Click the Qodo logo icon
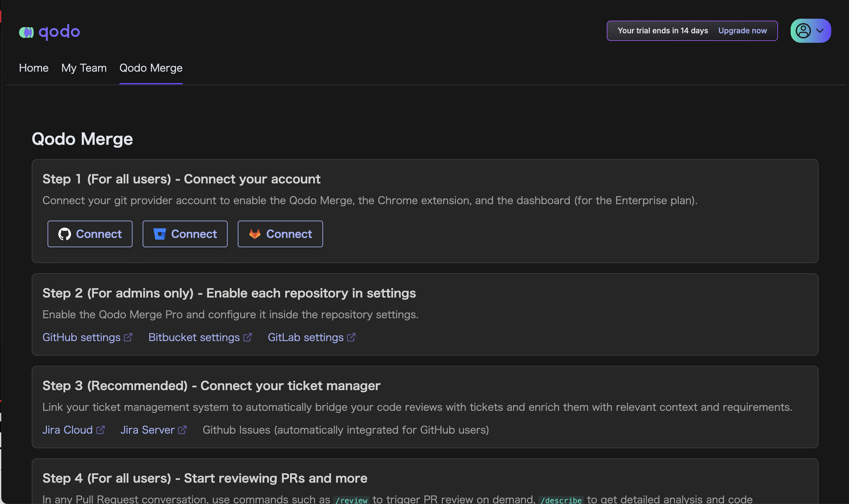 pos(27,32)
